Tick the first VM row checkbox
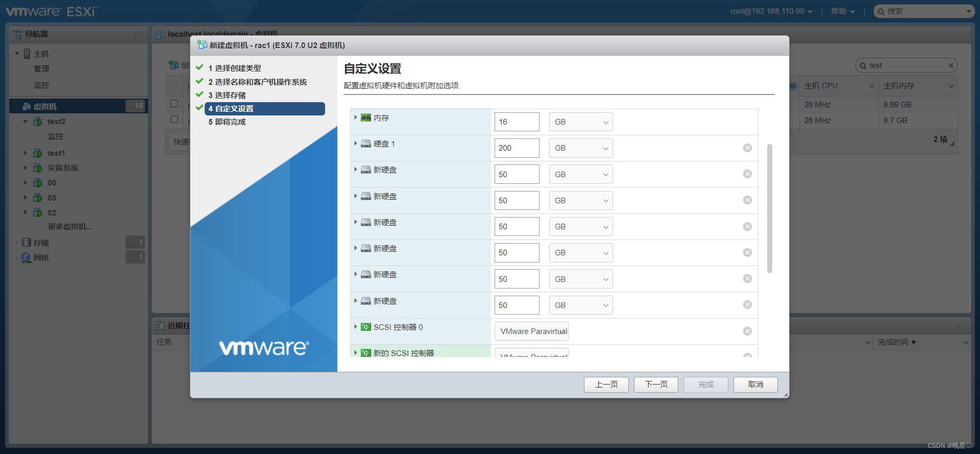This screenshot has width=980, height=454. (175, 104)
